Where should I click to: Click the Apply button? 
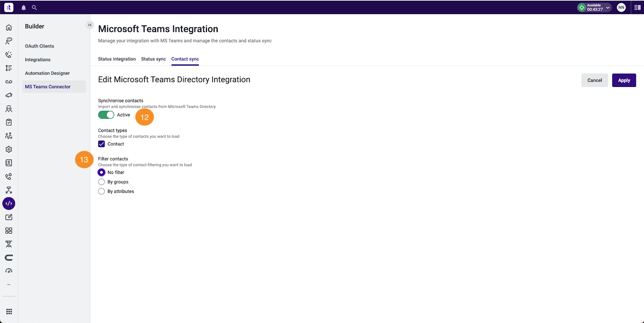624,80
